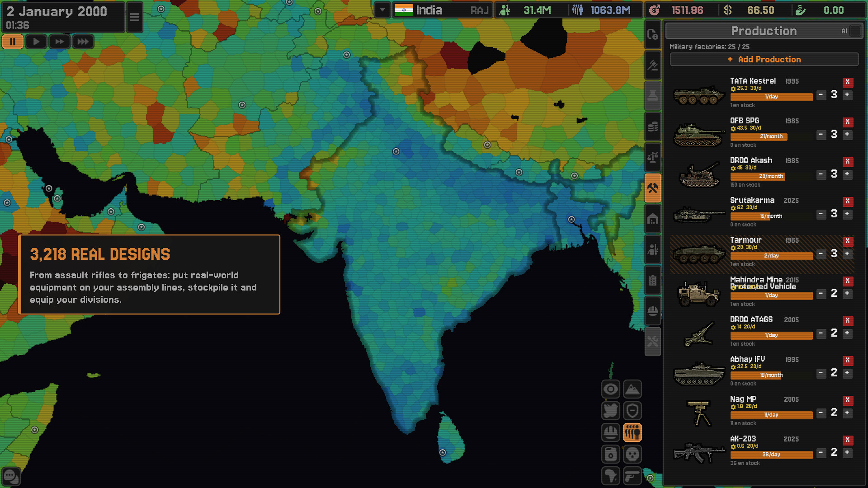Click the Abhay IFV vehicle thumbnail
Image resolution: width=868 pixels, height=488 pixels.
coord(699,374)
